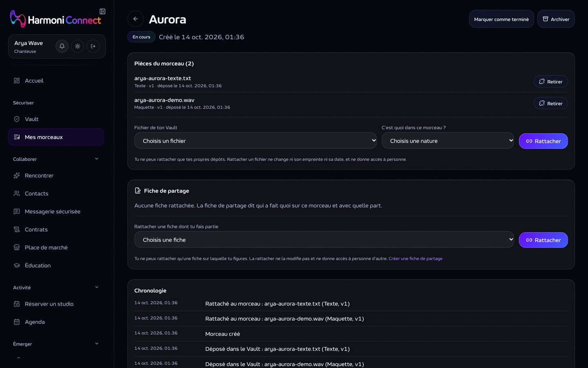588x368 pixels.
Task: Click the Agenda calendar icon
Action: (17, 322)
